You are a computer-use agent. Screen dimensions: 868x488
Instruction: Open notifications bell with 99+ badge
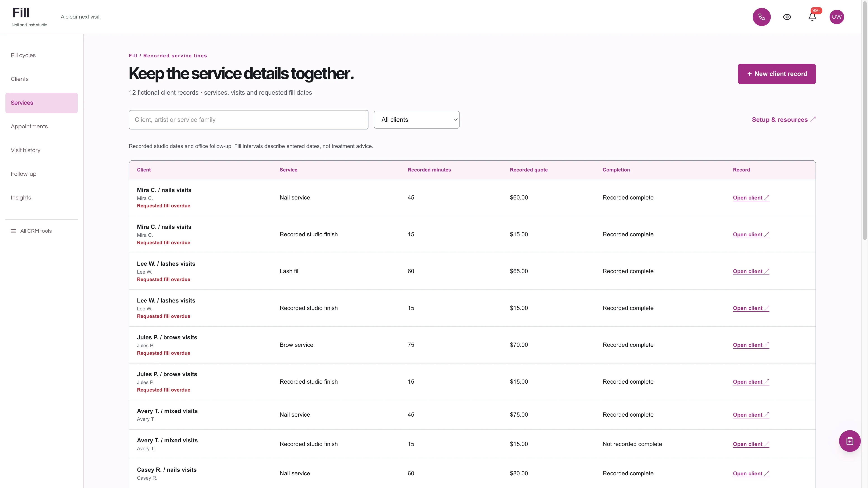[812, 17]
